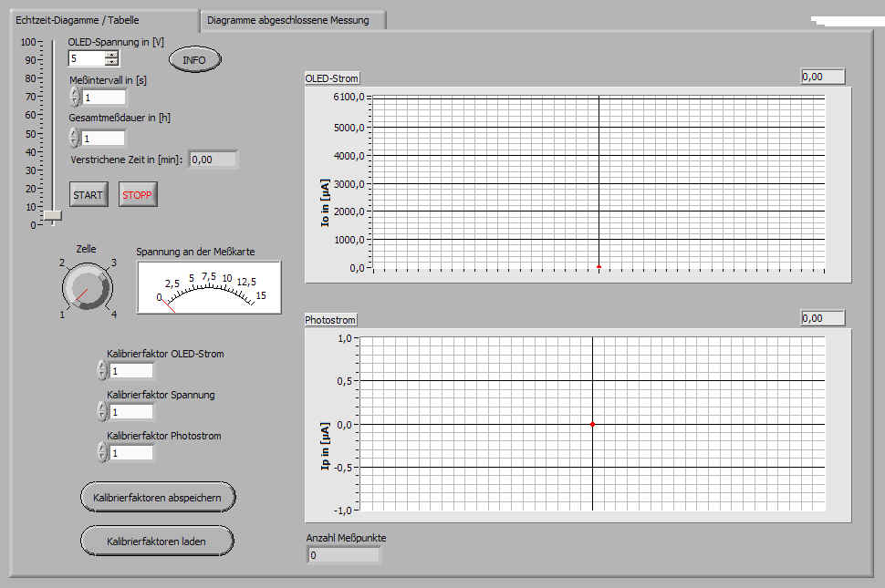Click the Kalibrierfaktor Spannung stepper arrows

tap(101, 411)
